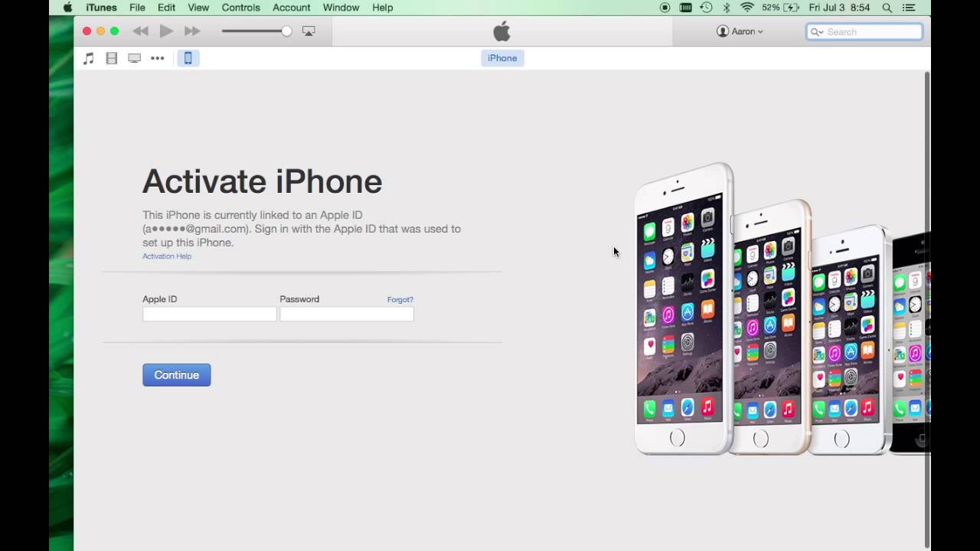Open the Notification Center icon

[909, 8]
